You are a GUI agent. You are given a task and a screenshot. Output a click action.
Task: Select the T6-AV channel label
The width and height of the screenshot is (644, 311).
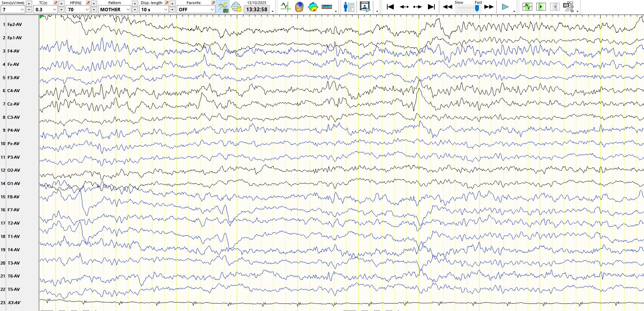point(14,276)
